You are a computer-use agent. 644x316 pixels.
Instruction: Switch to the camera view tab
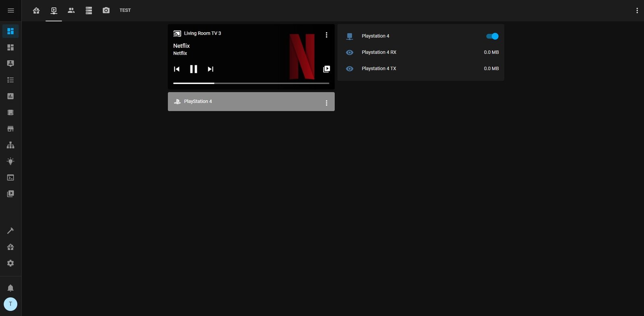[x=106, y=10]
